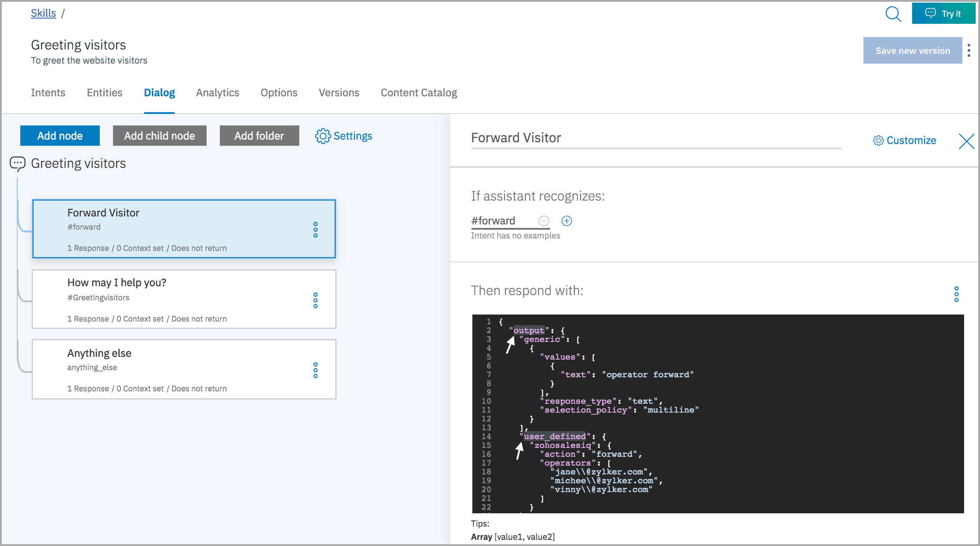Open options menu next to Then respond with
Screen dimensions: 980x546
[x=956, y=294]
